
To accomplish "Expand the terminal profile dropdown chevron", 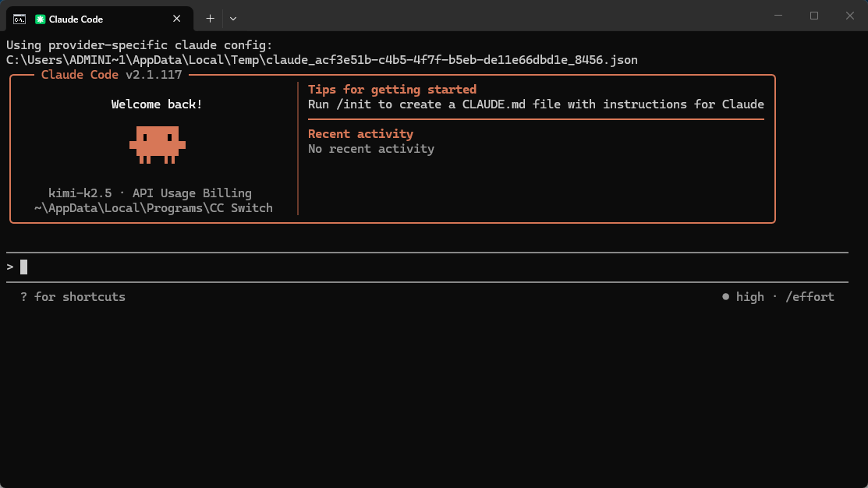I will tap(233, 19).
